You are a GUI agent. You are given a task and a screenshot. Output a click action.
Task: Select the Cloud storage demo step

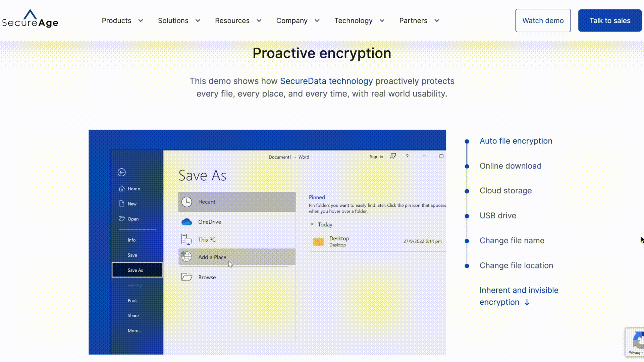(505, 191)
